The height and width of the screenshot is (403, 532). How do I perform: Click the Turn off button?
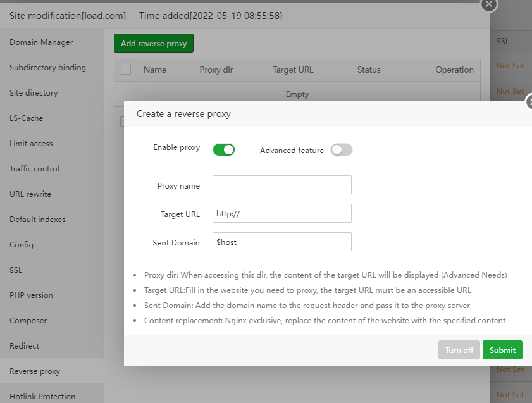tap(459, 350)
